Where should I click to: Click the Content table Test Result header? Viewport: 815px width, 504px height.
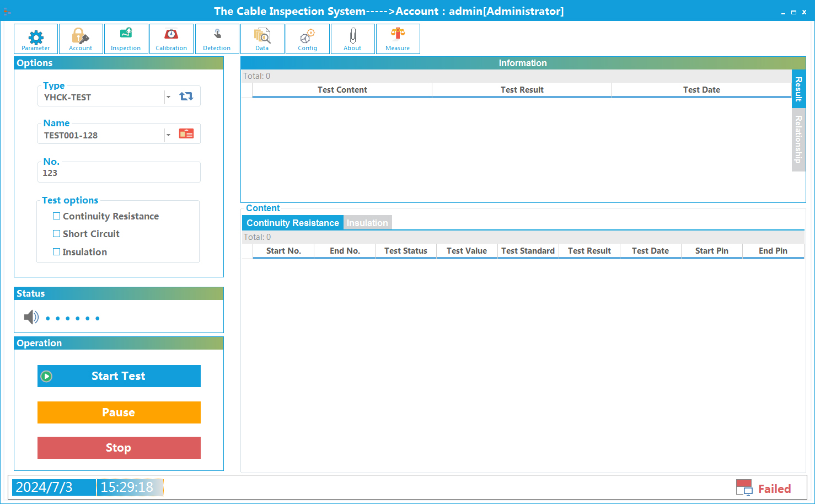(589, 251)
